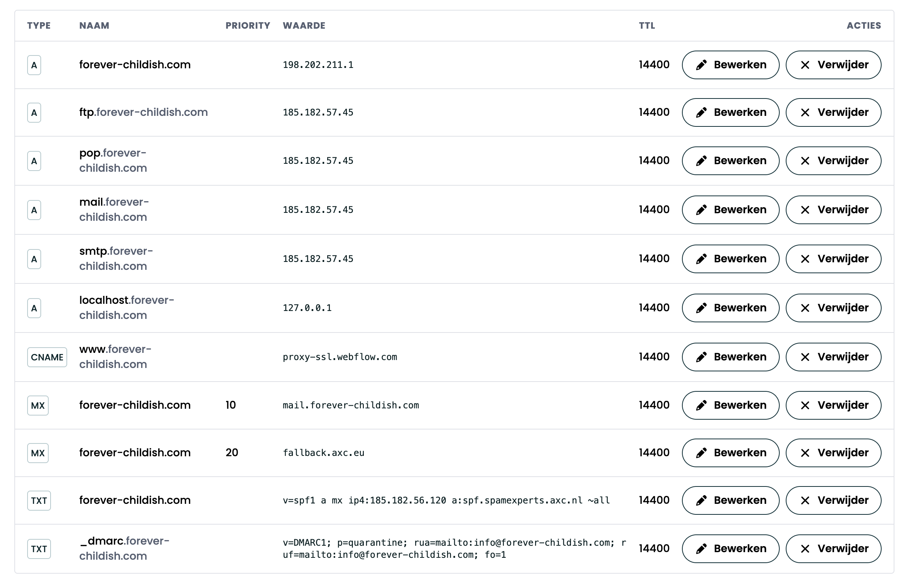
Task: Click the TTL column header
Action: tap(646, 26)
